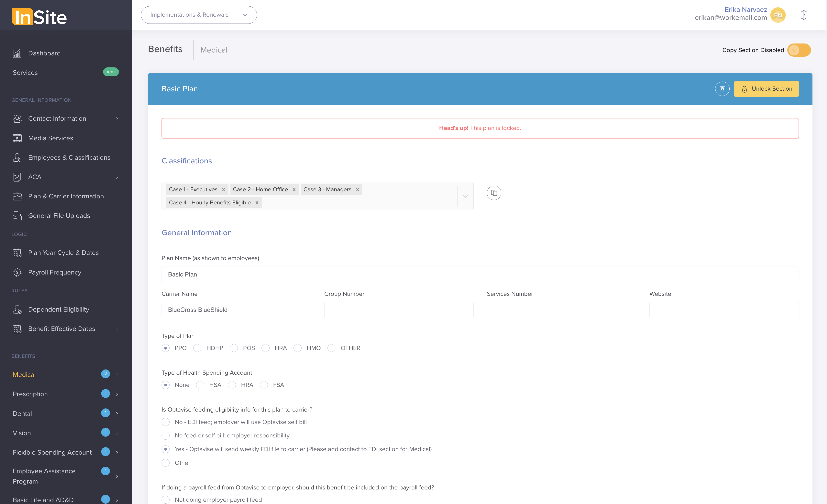Screen dimensions: 827x504
Task: Choose No feed or self bill option
Action: [x=165, y=436]
